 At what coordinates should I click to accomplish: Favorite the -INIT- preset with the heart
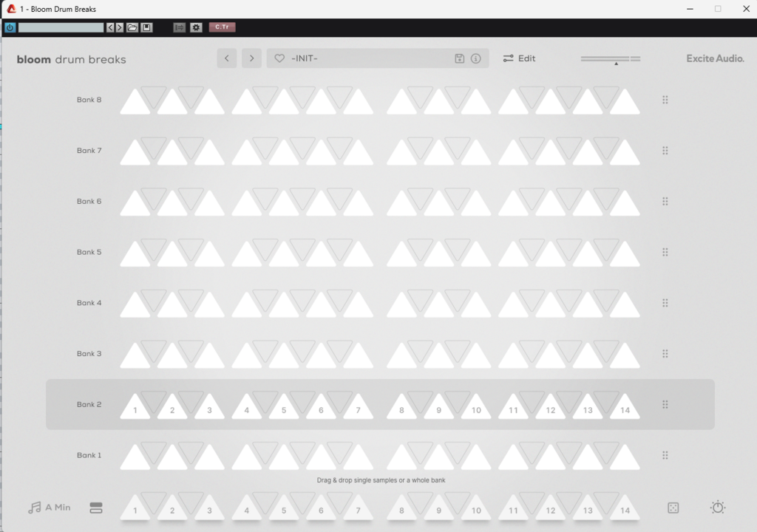pos(279,58)
